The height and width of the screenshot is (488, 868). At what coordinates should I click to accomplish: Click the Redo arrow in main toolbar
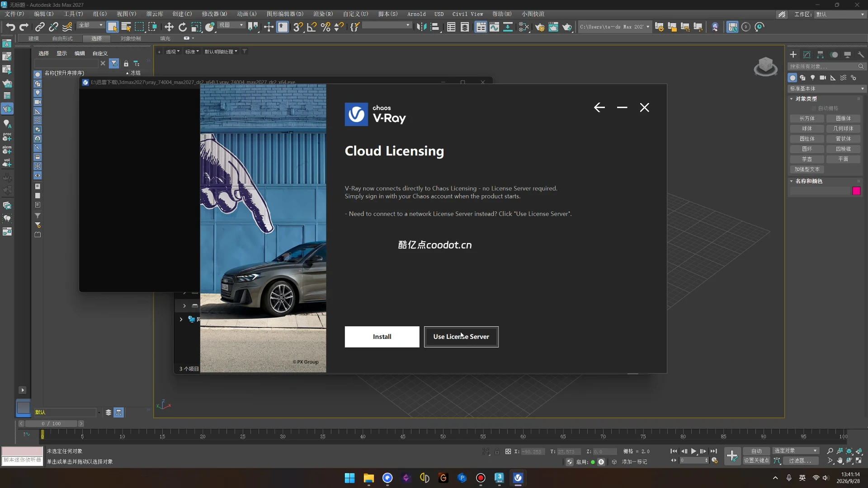coord(24,27)
